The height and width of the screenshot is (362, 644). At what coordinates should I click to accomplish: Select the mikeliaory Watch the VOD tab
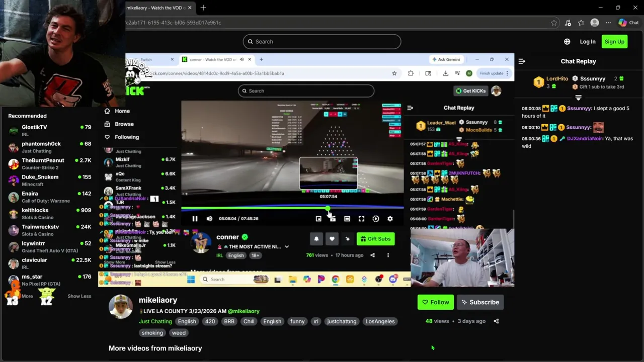[x=155, y=8]
